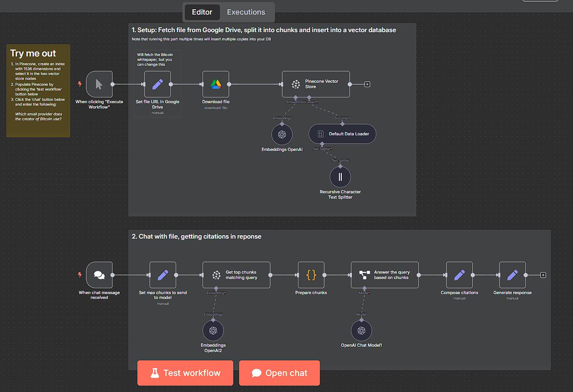This screenshot has width=573, height=392.
Task: Select the 'Will fetch the Bitcoin whitepaper' sticky note
Action: point(158,84)
